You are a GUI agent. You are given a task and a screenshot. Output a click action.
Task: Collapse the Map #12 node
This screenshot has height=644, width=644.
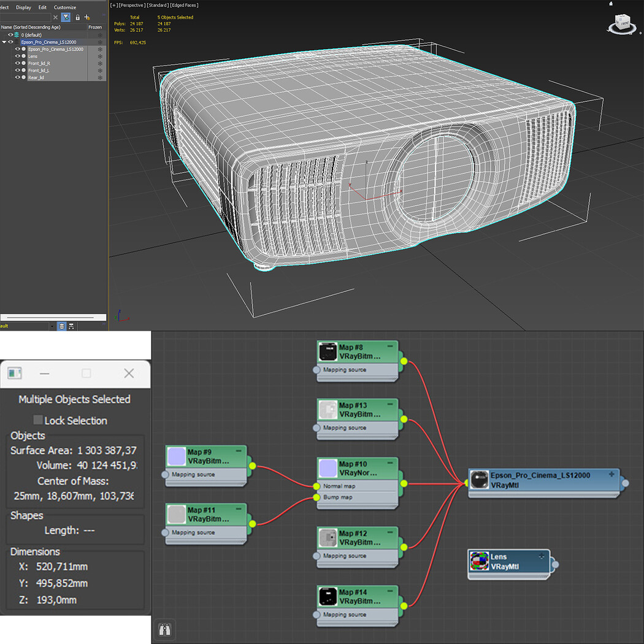click(389, 532)
